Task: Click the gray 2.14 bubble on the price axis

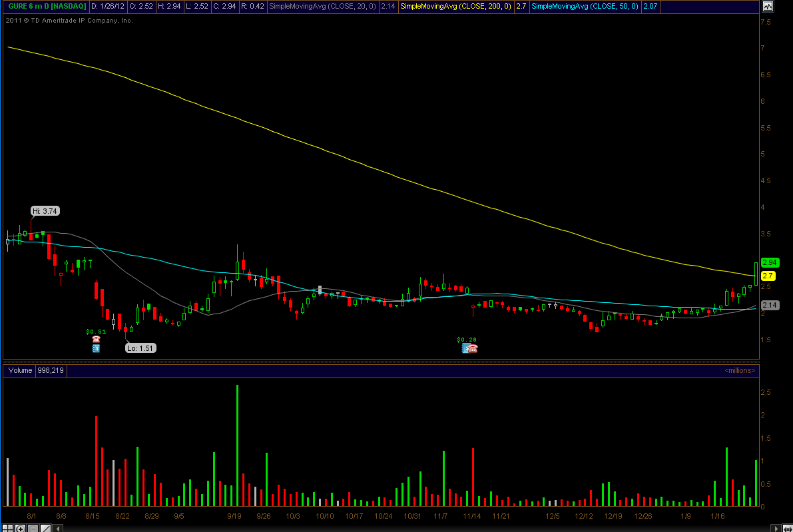Action: (770, 305)
